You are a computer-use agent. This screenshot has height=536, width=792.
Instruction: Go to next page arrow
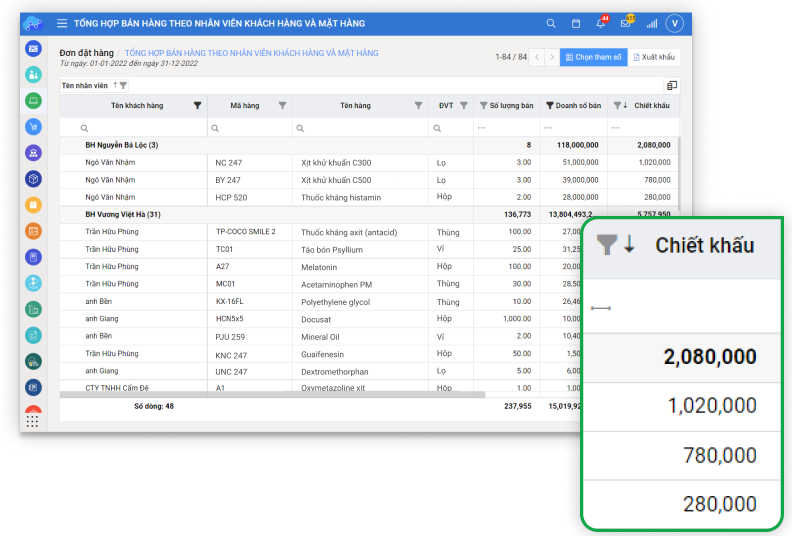(x=551, y=57)
